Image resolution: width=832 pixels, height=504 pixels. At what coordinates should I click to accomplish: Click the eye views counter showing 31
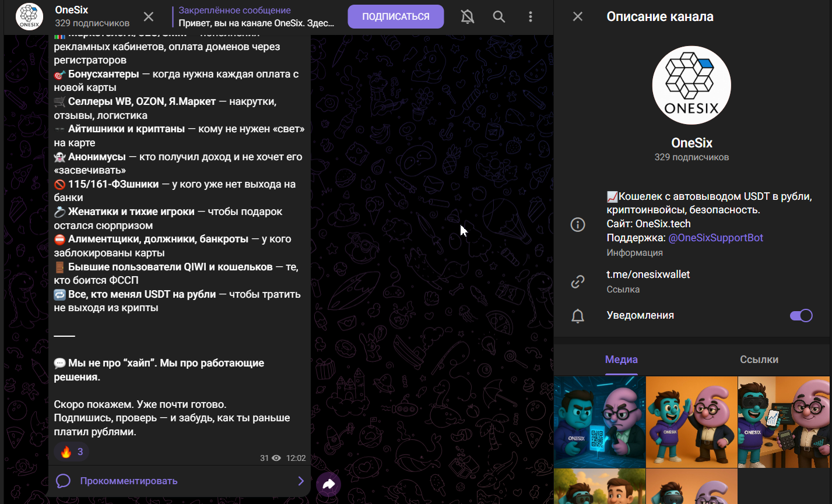point(271,459)
